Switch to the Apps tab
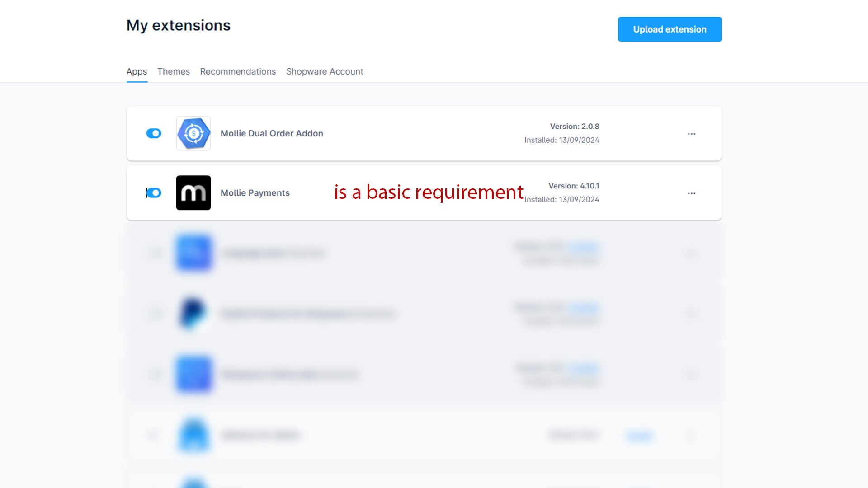The image size is (868, 488). 137,71
